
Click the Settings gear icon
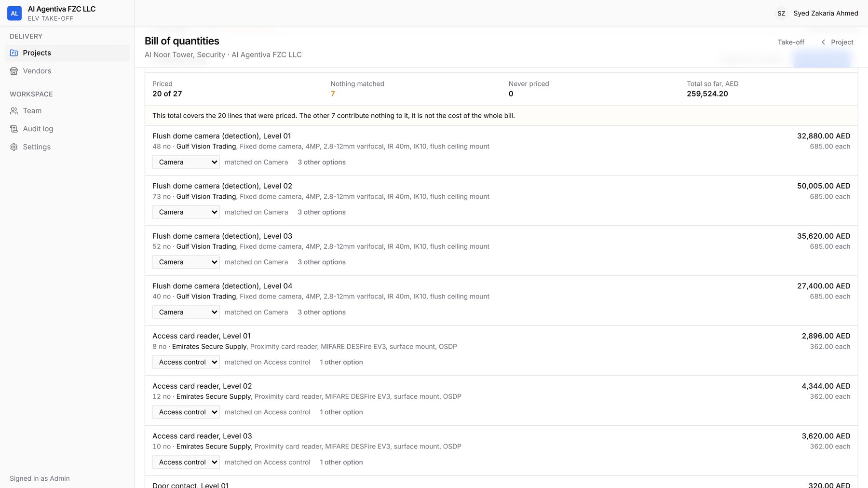click(14, 147)
